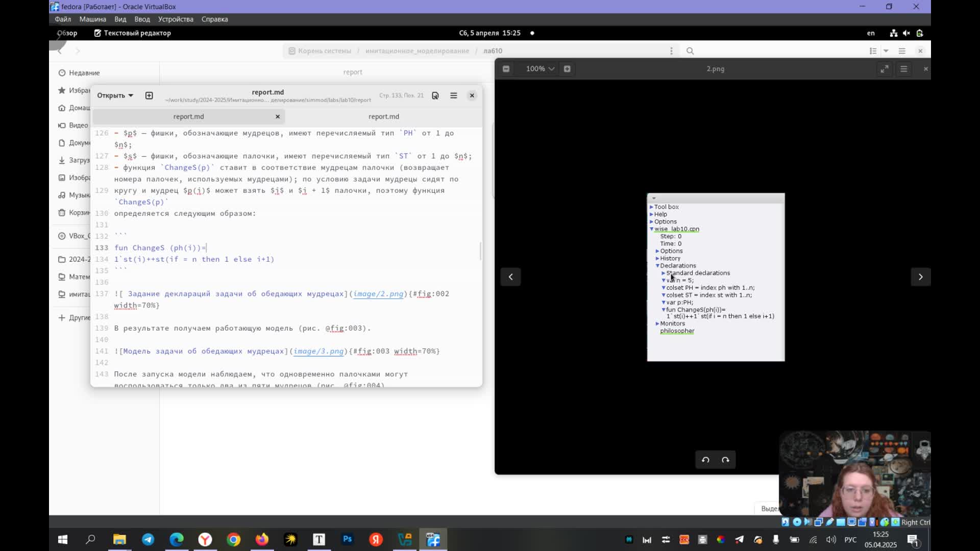Image resolution: width=980 pixels, height=551 pixels.
Task: Click the Открыть button in text editor
Action: (x=111, y=95)
